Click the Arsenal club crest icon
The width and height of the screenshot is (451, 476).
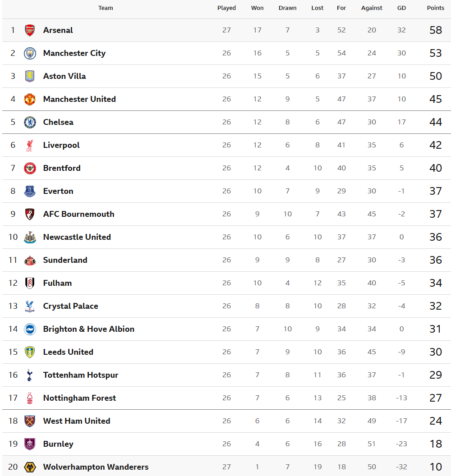tap(30, 30)
